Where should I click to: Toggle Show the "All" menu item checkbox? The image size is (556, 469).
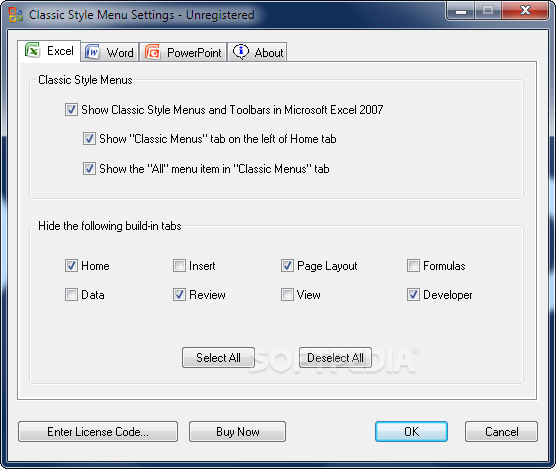coord(89,168)
